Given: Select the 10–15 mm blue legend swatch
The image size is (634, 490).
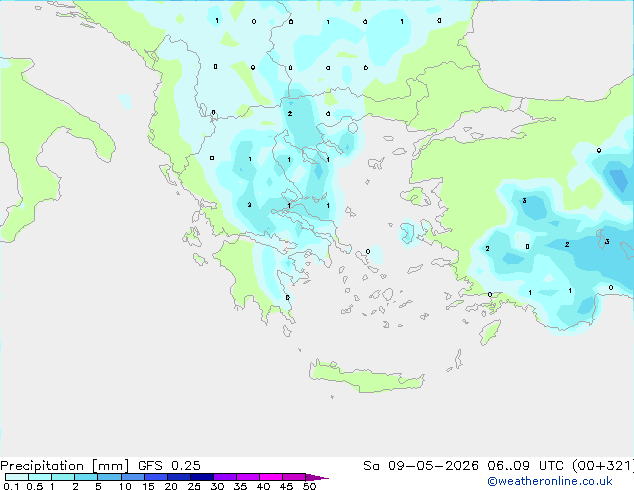Looking at the screenshot, I should 132,477.
